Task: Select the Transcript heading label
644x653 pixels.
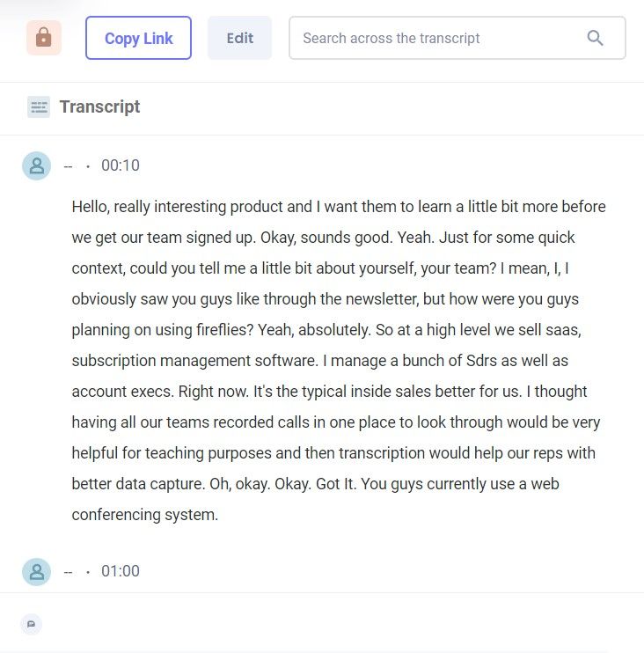Action: [100, 106]
